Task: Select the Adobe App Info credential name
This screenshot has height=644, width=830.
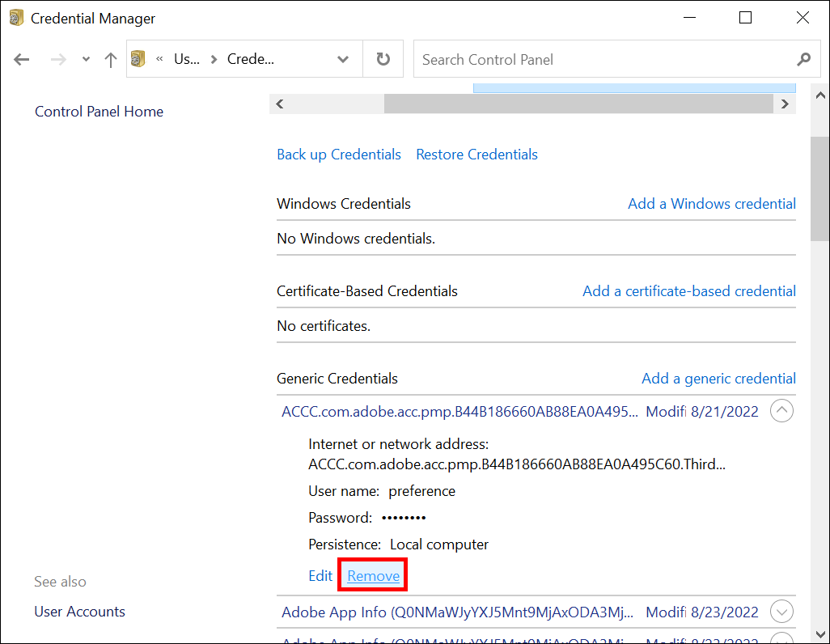Action: (457, 612)
